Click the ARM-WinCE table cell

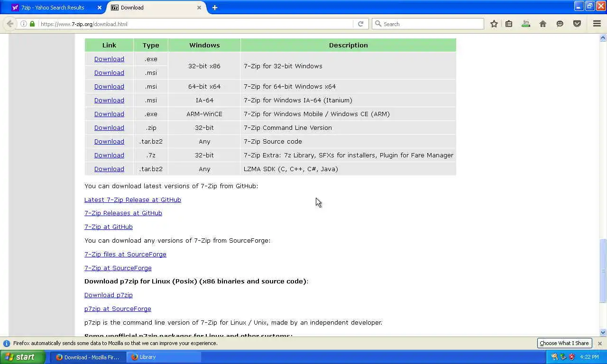click(204, 114)
